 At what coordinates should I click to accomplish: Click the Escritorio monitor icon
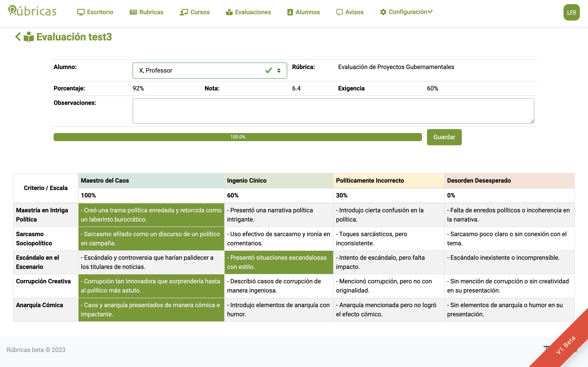pos(81,12)
